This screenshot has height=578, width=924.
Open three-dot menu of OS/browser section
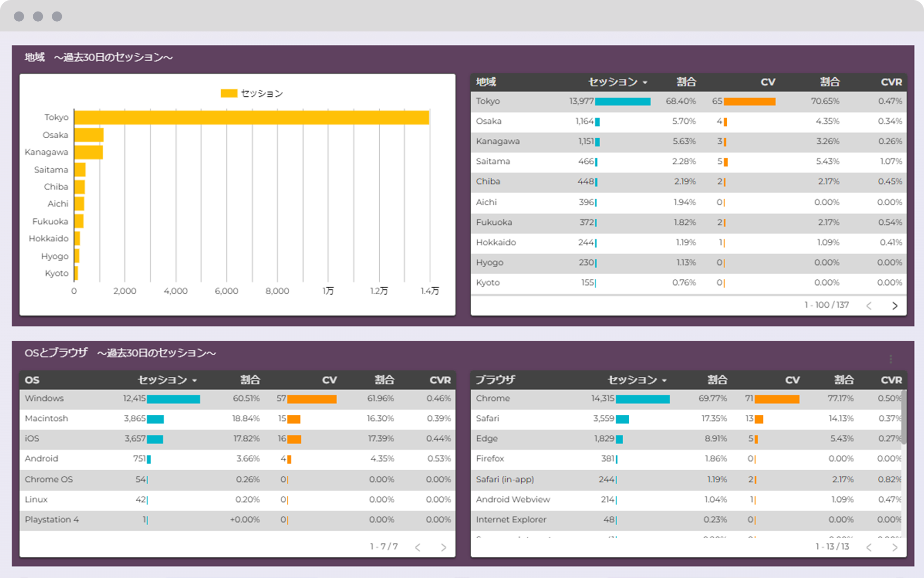[890, 359]
